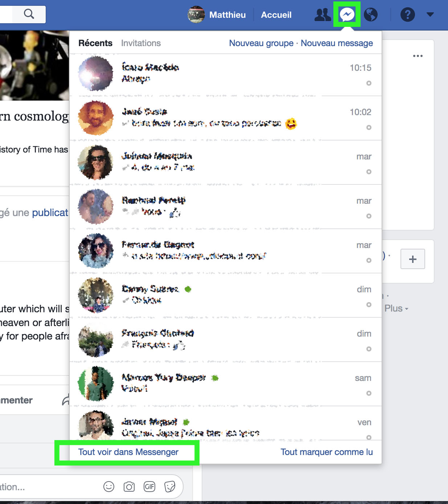The image size is (448, 504).
Task: Click Tout marquer comme lu
Action: (326, 452)
